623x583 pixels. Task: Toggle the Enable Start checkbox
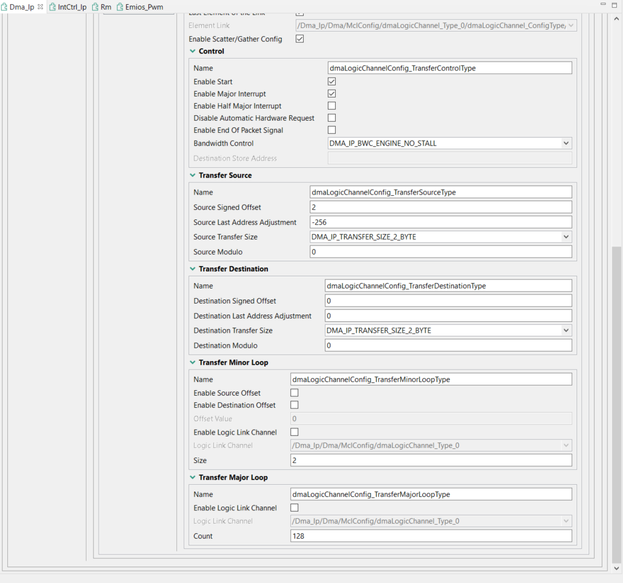(x=332, y=81)
